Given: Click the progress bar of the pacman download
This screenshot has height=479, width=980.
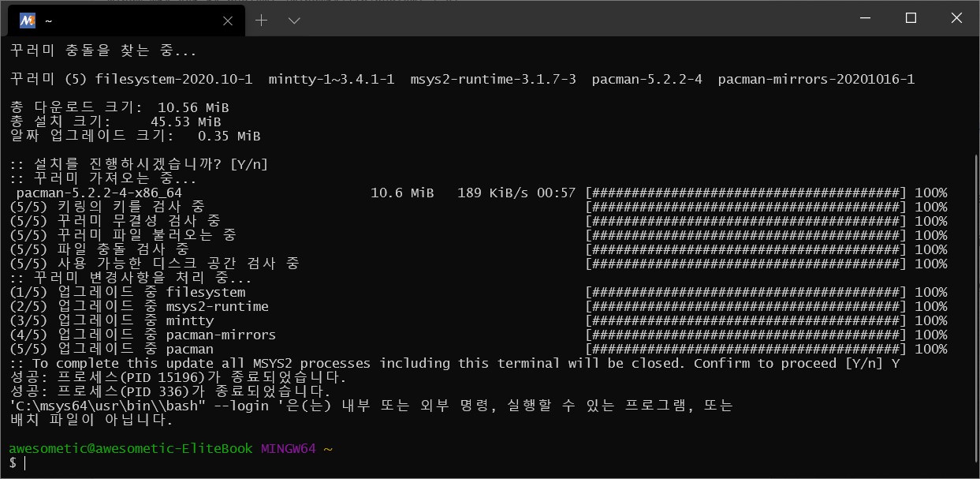Looking at the screenshot, I should pyautogui.click(x=745, y=193).
